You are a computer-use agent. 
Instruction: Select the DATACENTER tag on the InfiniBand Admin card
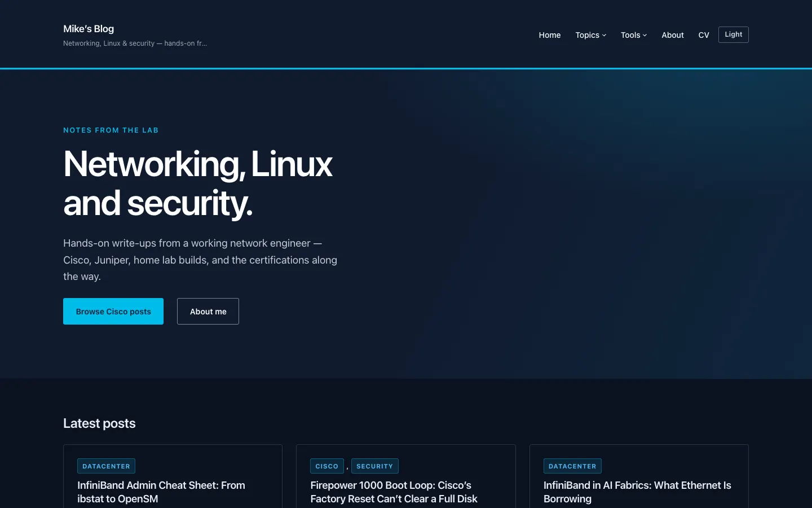106,466
